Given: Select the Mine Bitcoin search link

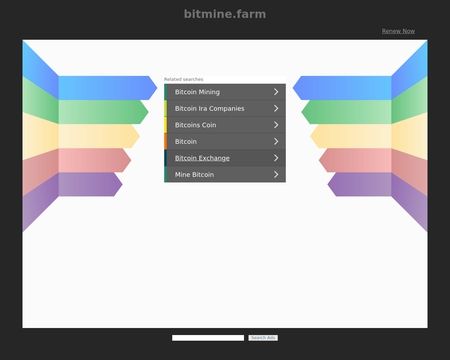Looking at the screenshot, I should coord(225,174).
